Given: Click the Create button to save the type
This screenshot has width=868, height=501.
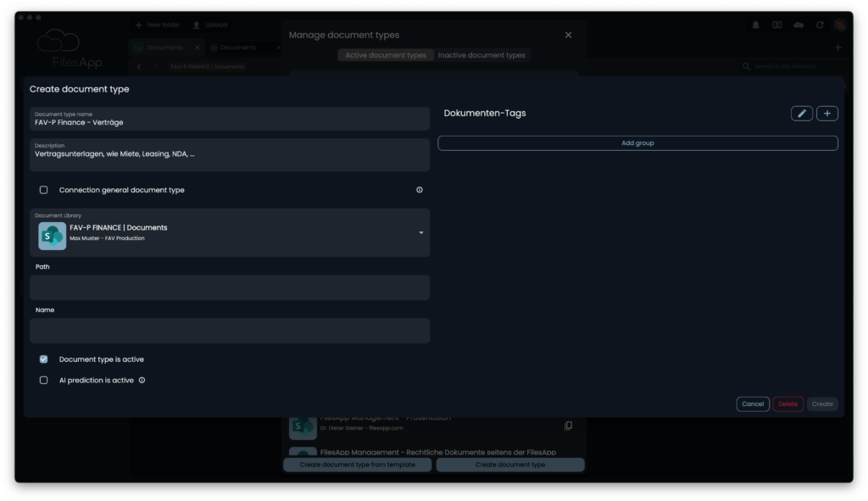Looking at the screenshot, I should [822, 404].
